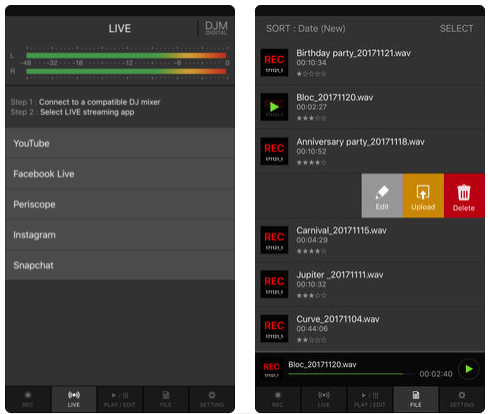The width and height of the screenshot is (488, 414).
Task: Choose Facebook Live streaming option
Action: [x=120, y=174]
